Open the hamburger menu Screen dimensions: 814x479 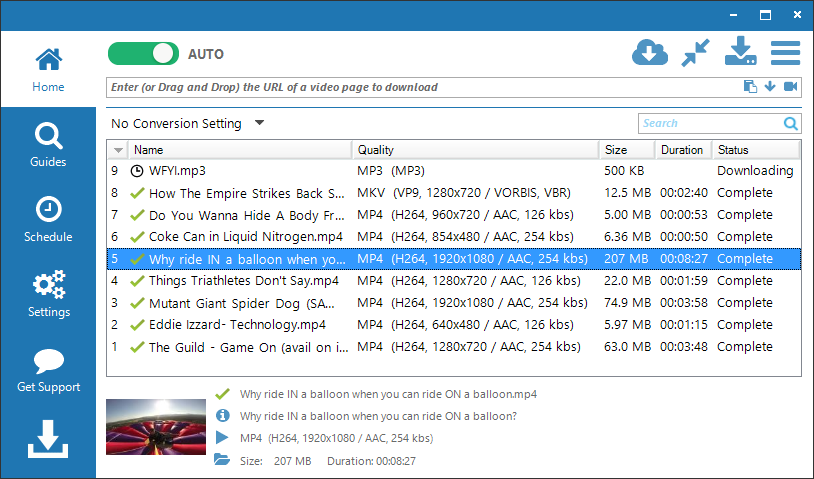click(x=785, y=52)
